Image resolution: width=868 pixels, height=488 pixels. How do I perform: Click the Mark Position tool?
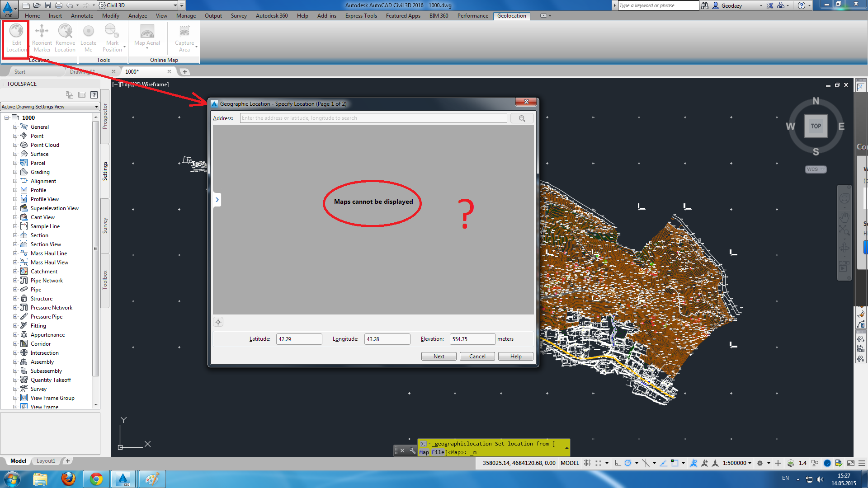(x=112, y=38)
